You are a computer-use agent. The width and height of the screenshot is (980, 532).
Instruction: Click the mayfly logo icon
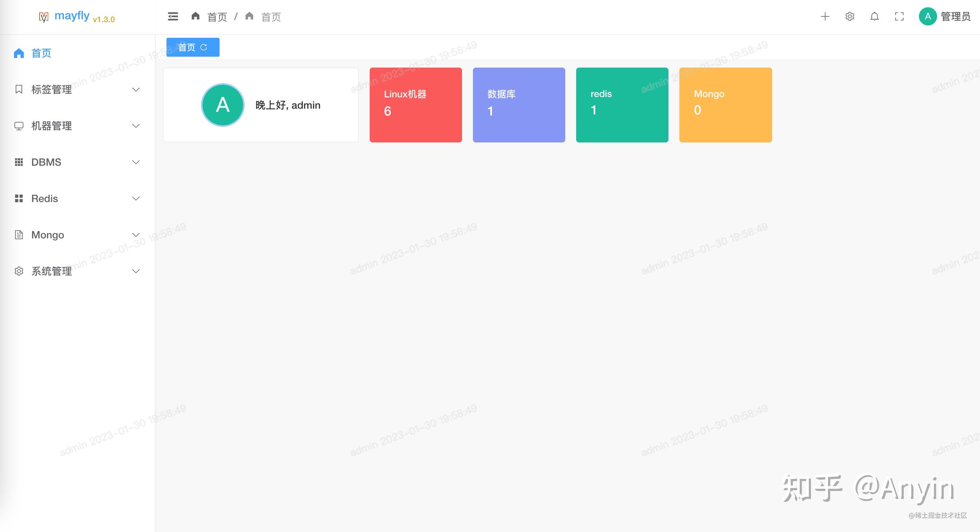click(x=44, y=17)
